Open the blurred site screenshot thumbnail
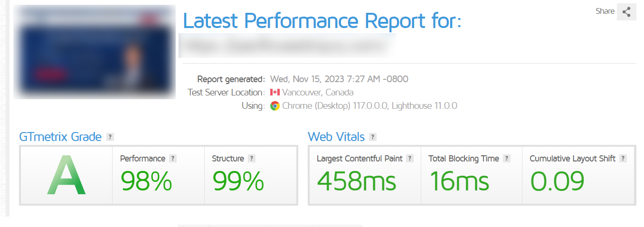The width and height of the screenshot is (644, 227). (94, 52)
